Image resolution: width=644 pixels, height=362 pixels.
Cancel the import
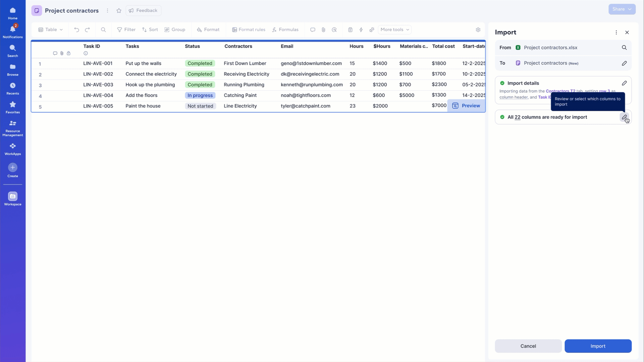pos(528,346)
